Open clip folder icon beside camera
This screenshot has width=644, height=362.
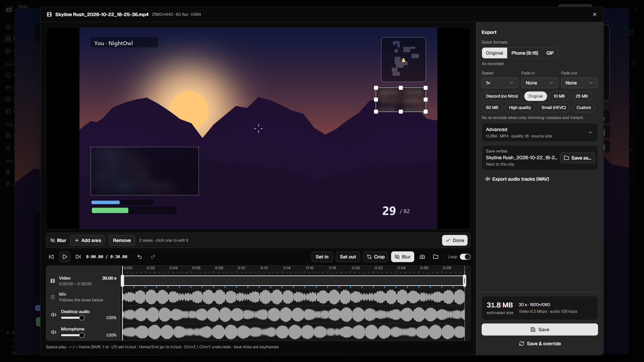(436, 257)
